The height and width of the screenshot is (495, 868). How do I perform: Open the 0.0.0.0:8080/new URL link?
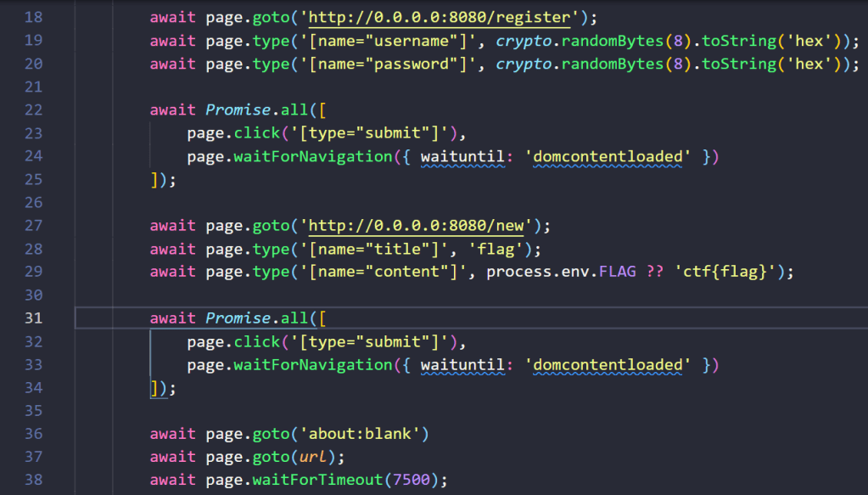[419, 226]
